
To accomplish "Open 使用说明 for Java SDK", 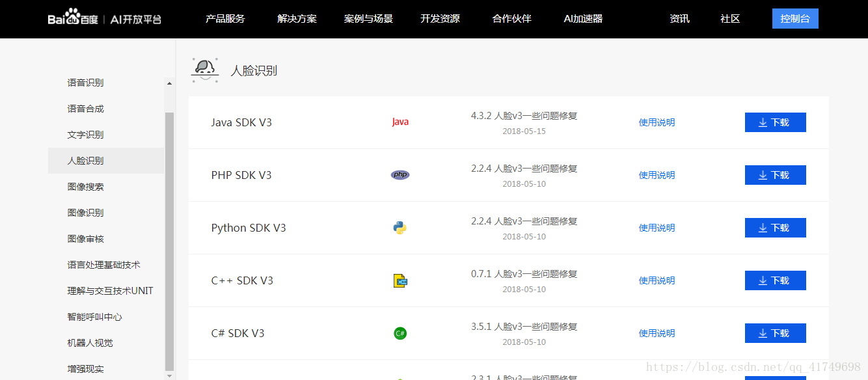I will [x=657, y=122].
